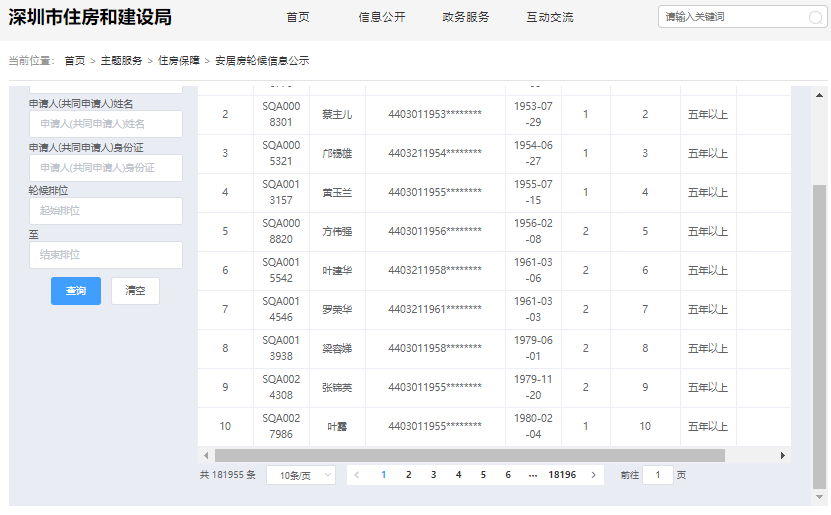Click the name cell 罗荣华

(337, 309)
